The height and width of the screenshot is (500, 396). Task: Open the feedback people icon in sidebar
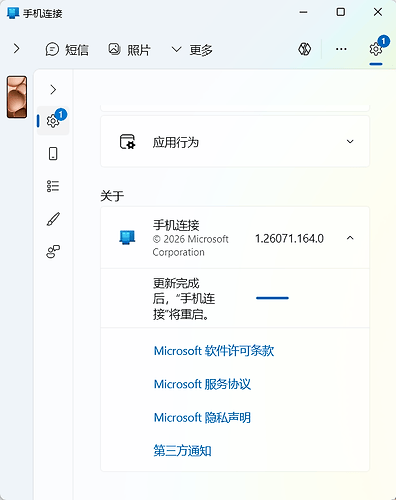(x=53, y=252)
